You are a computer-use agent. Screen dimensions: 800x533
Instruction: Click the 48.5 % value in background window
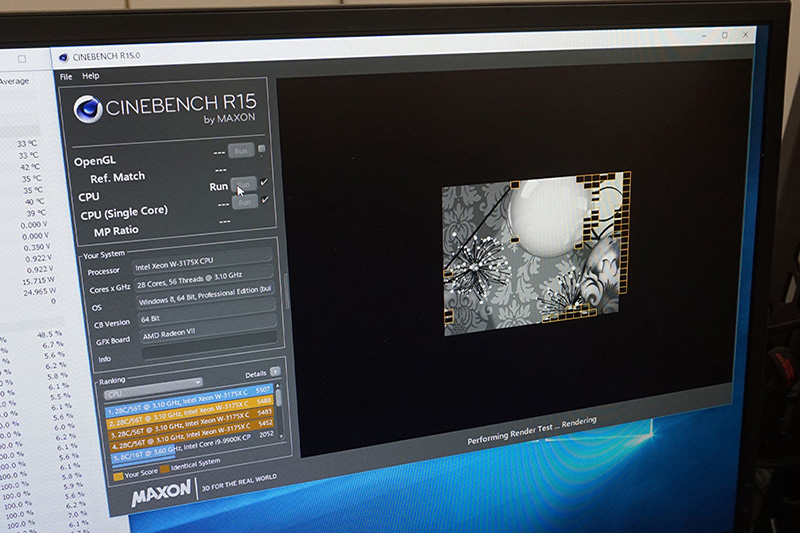click(49, 335)
